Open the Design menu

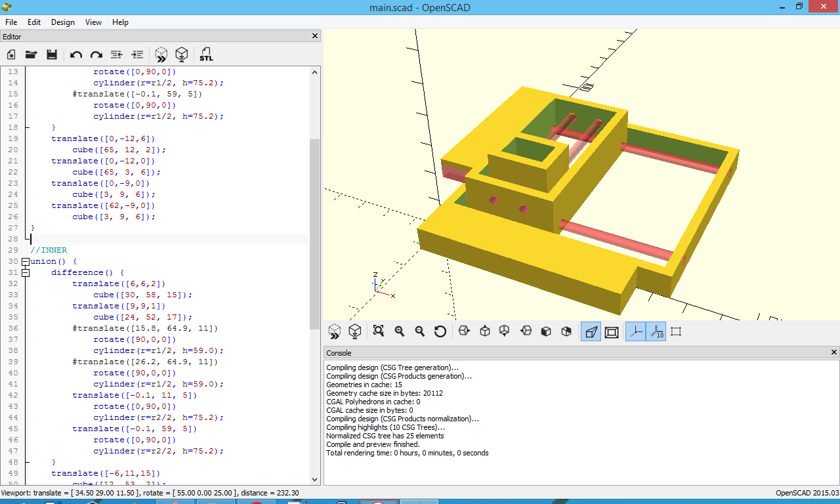pyautogui.click(x=63, y=22)
